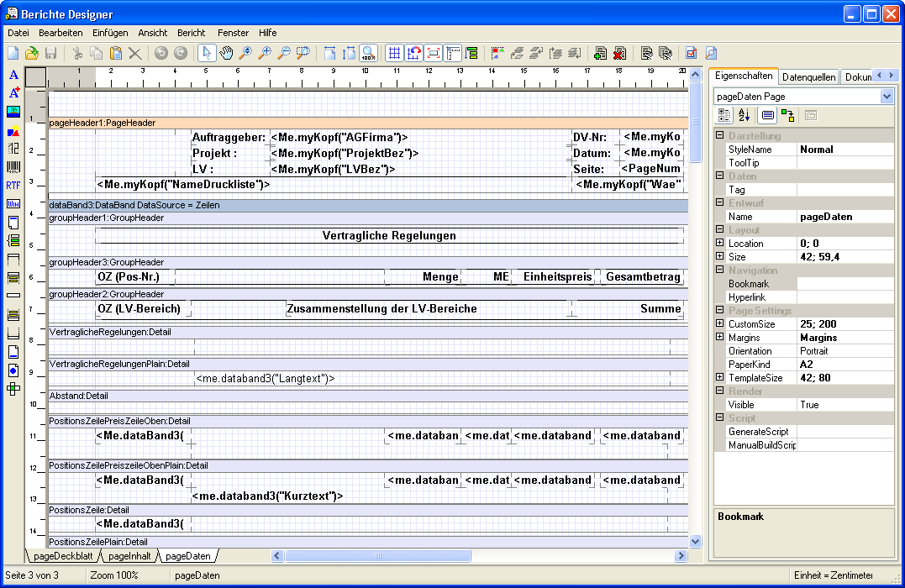Select the hand pan tool

pyautogui.click(x=226, y=54)
